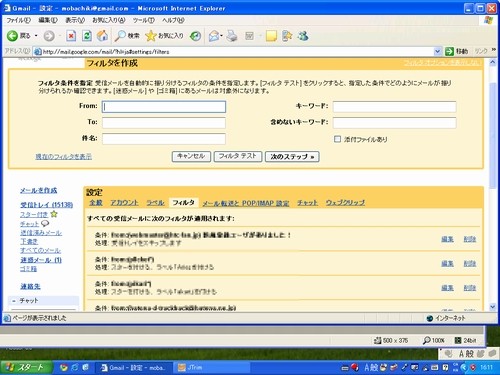Click the Messenger toolbar icon
This screenshot has width=500, height=375.
(x=303, y=36)
